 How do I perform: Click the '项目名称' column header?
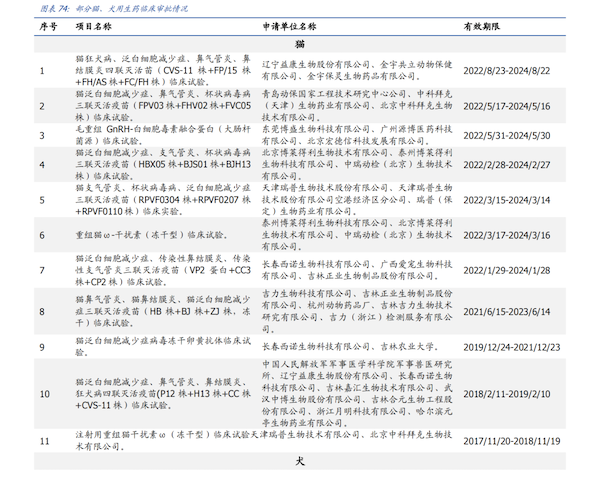(x=94, y=26)
